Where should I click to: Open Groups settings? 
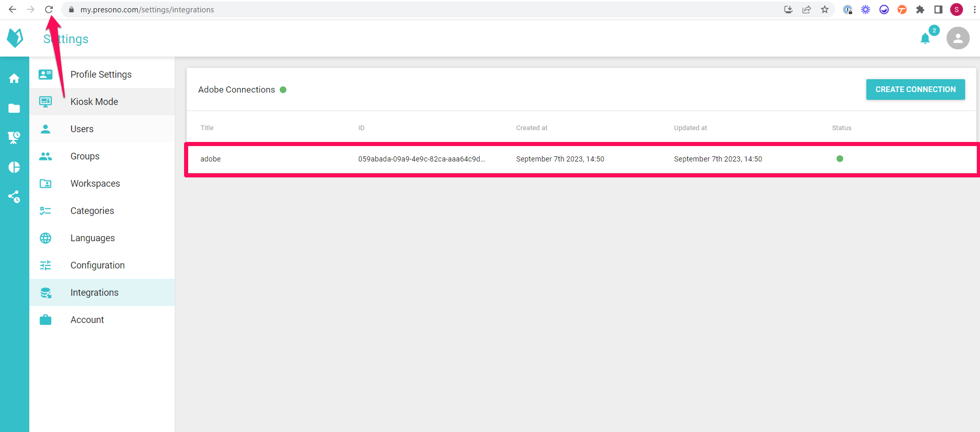[x=102, y=156]
